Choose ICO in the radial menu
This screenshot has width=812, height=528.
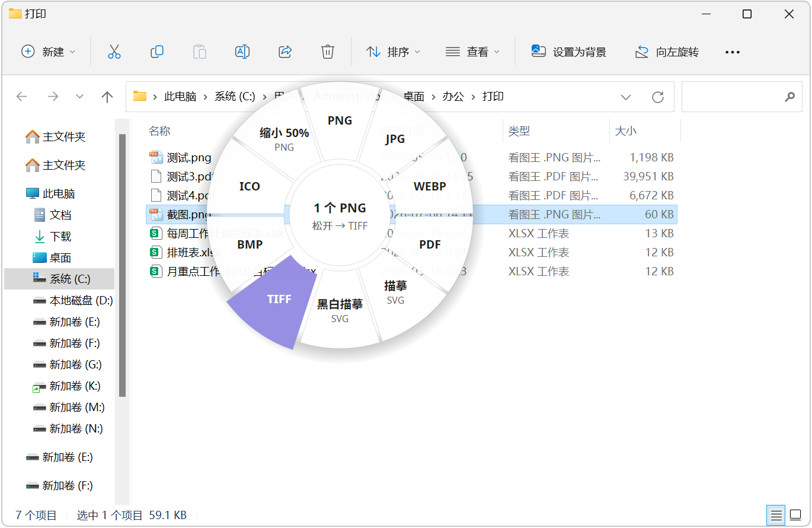[x=250, y=186]
